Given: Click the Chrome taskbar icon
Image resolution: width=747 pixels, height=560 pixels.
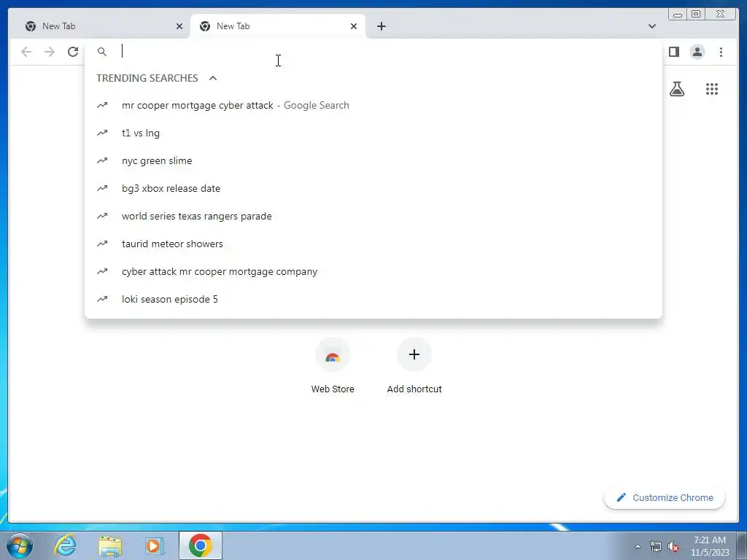Looking at the screenshot, I should coord(201,545).
